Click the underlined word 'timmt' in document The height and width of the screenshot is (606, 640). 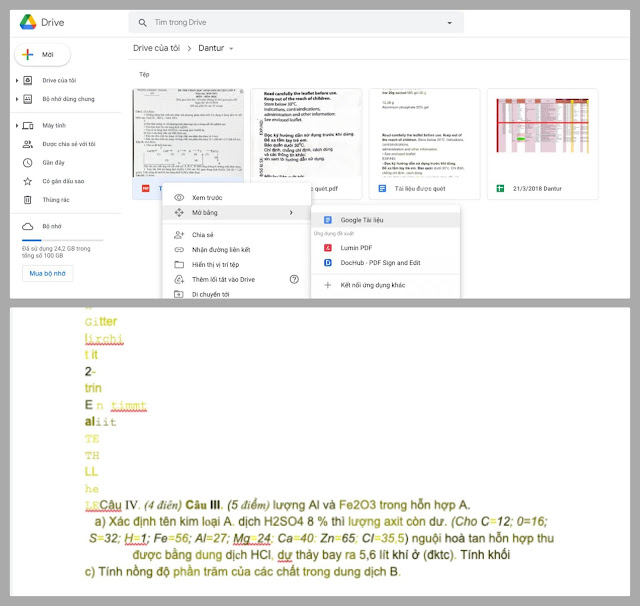pos(129,406)
